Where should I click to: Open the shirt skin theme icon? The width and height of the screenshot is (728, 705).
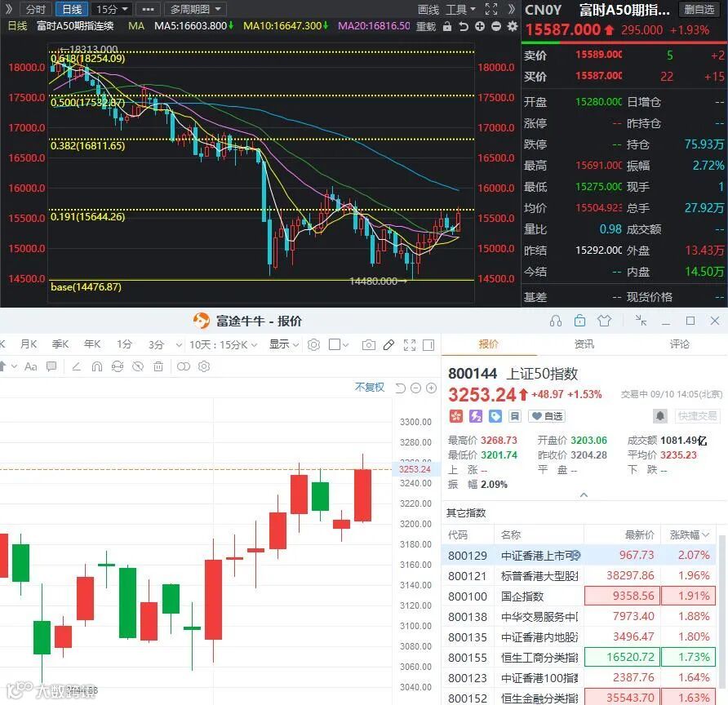click(x=604, y=321)
